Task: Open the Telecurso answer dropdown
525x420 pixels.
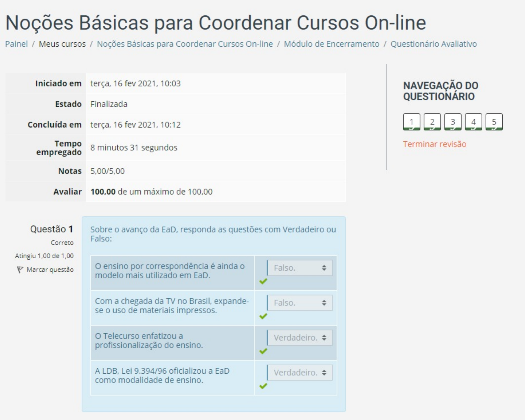Action: click(x=300, y=338)
